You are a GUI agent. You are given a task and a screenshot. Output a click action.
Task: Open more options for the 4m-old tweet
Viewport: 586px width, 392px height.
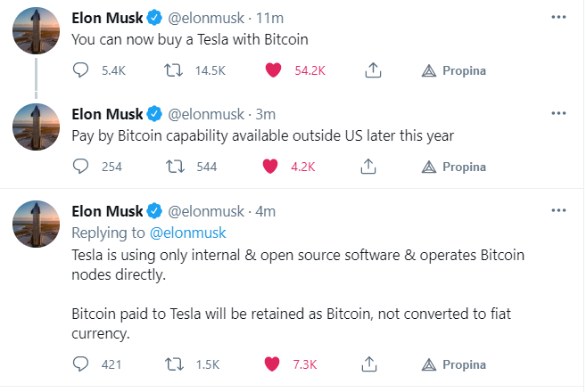coord(558,211)
